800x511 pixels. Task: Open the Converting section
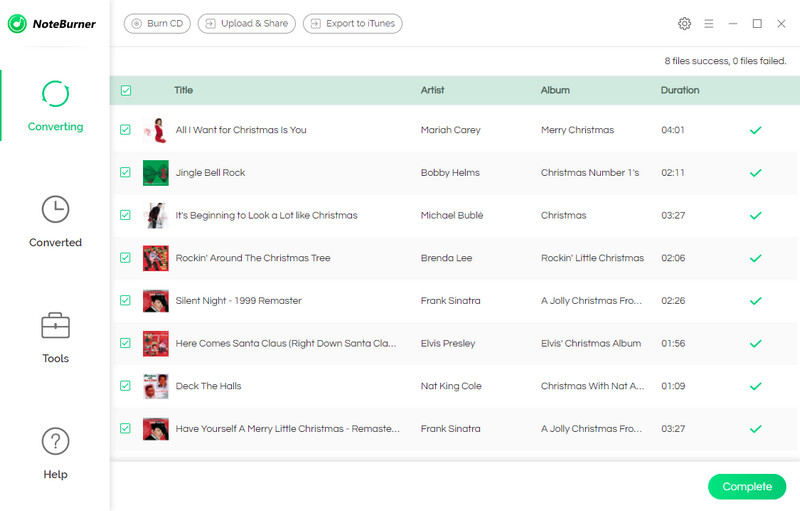pyautogui.click(x=55, y=106)
